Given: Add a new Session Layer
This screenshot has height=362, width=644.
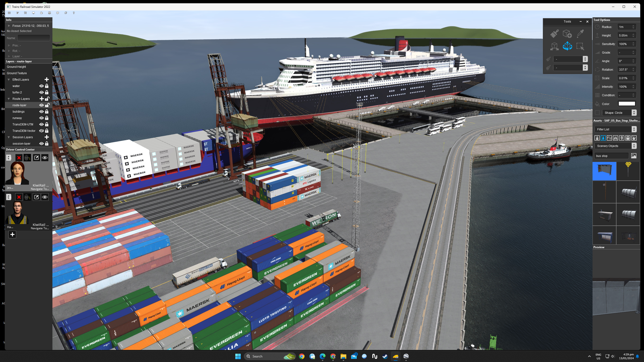Looking at the screenshot, I should click(46, 137).
